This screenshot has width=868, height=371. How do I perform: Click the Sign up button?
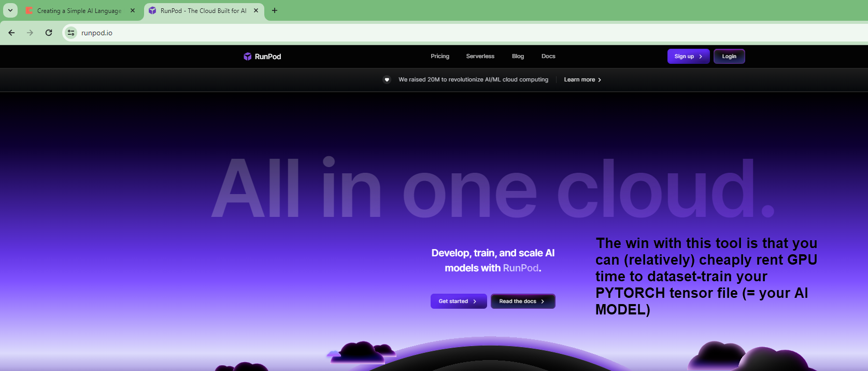tap(688, 56)
